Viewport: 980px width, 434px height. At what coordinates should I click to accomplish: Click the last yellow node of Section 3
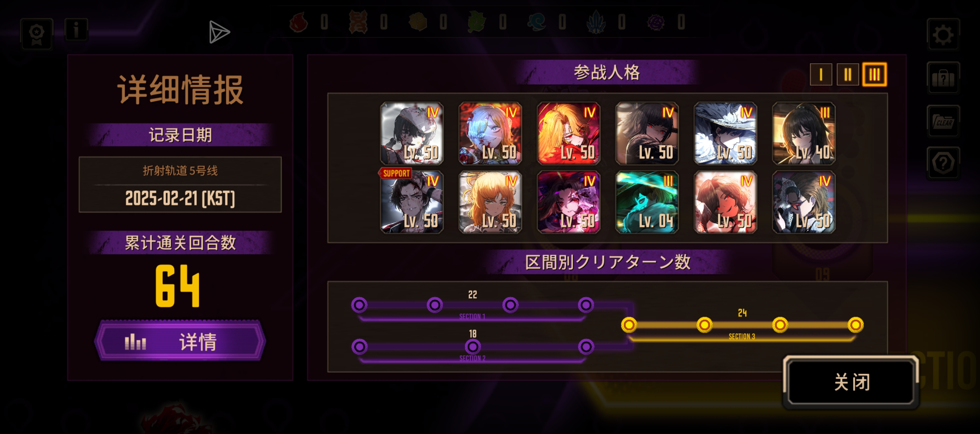click(x=855, y=325)
